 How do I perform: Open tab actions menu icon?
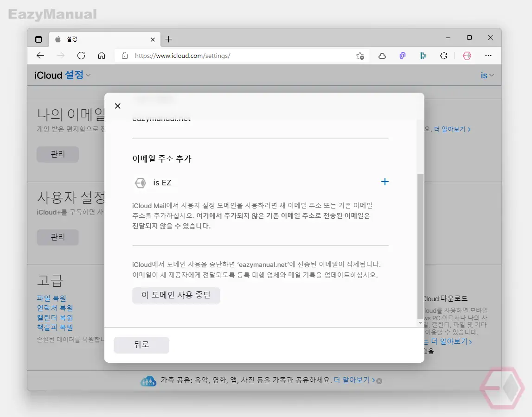[x=38, y=39]
